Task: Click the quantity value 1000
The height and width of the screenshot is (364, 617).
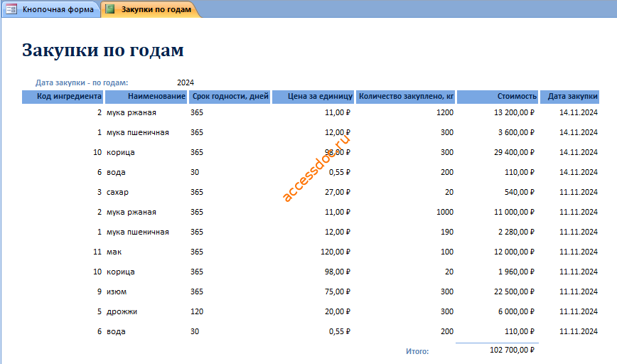Action: tap(445, 212)
